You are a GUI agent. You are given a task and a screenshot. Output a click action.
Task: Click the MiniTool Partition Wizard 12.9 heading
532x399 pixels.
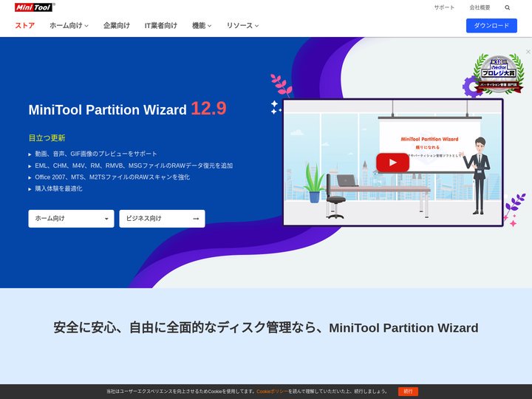[x=127, y=109]
